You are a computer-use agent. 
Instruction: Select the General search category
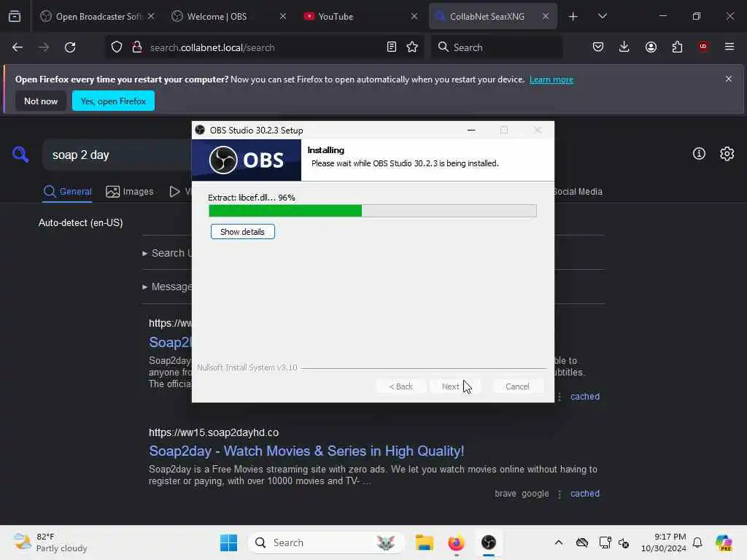67,192
